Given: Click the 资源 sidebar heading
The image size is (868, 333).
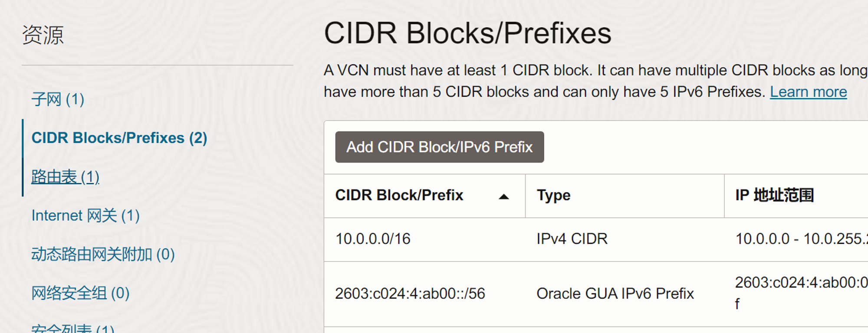Looking at the screenshot, I should [43, 35].
